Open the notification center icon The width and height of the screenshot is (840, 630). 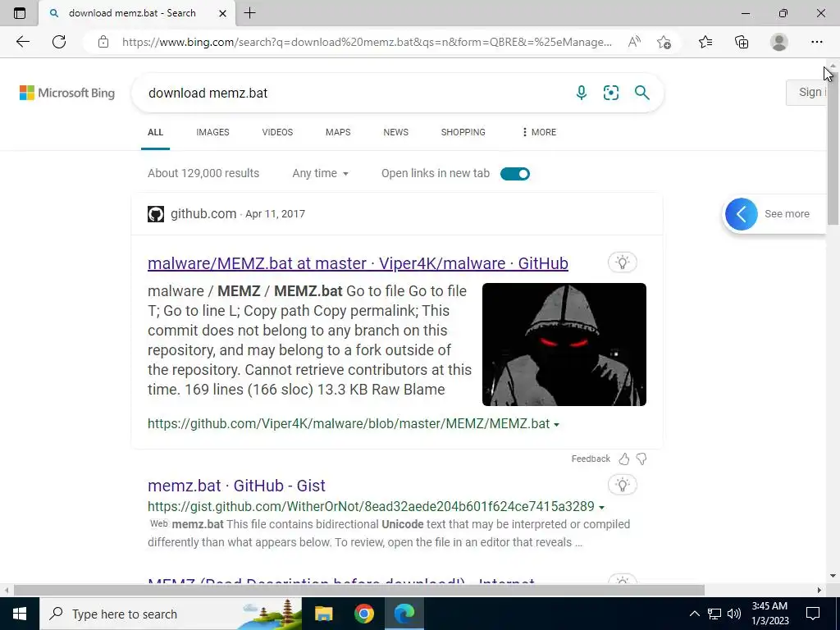813,614
